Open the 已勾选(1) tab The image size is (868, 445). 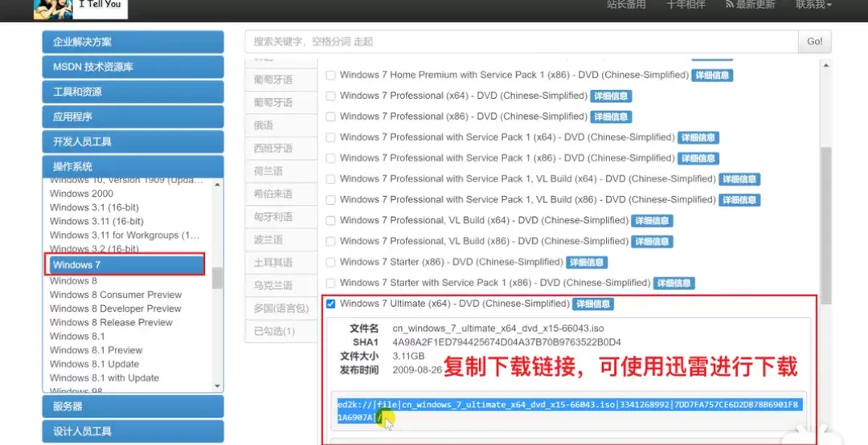280,331
